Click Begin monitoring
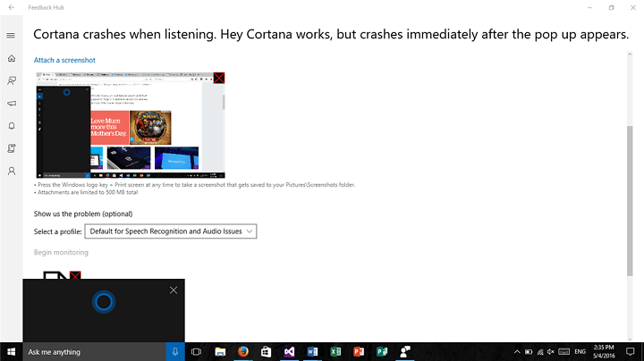644x361 pixels. [x=61, y=252]
